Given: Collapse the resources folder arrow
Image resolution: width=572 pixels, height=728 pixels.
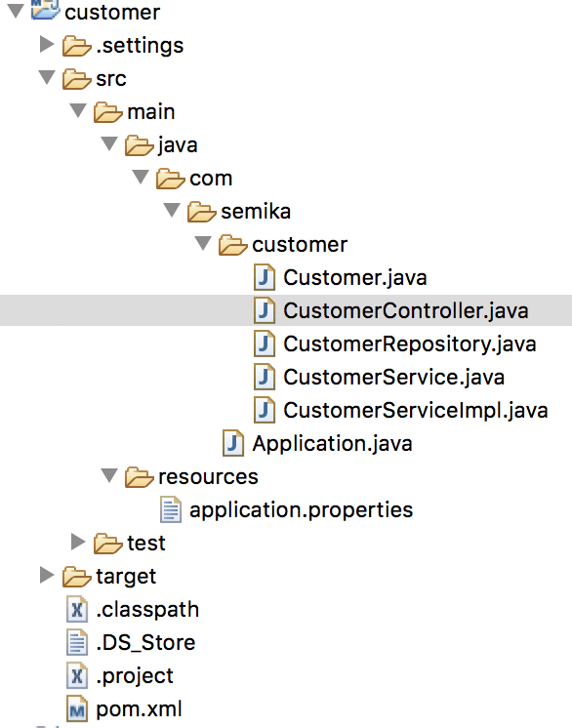Looking at the screenshot, I should (109, 475).
